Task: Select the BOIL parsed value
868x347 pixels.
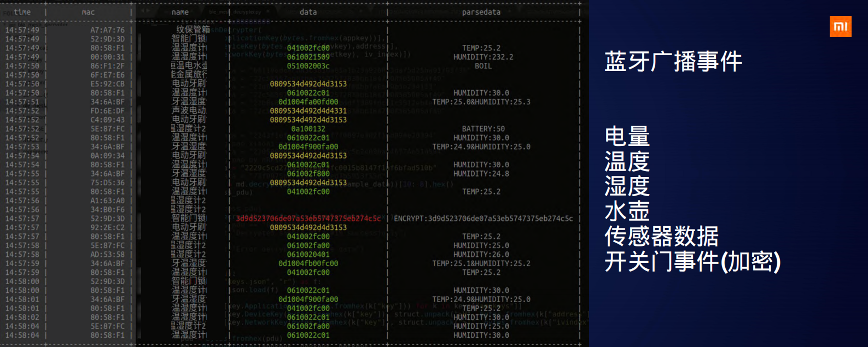Action: tap(483, 66)
